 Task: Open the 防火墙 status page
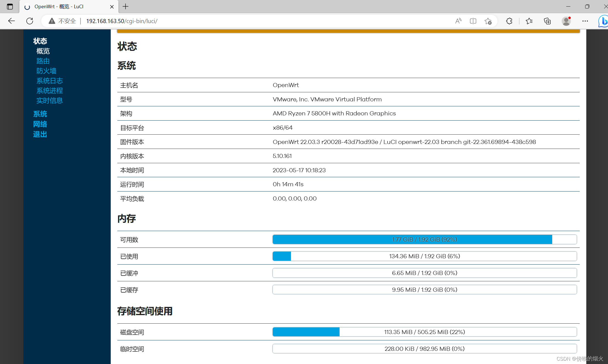click(46, 71)
